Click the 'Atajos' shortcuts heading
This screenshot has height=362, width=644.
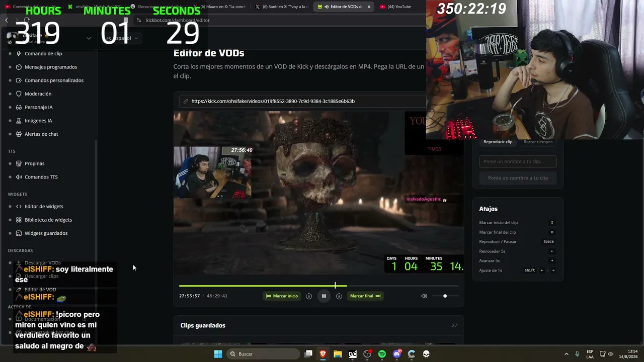point(488,209)
